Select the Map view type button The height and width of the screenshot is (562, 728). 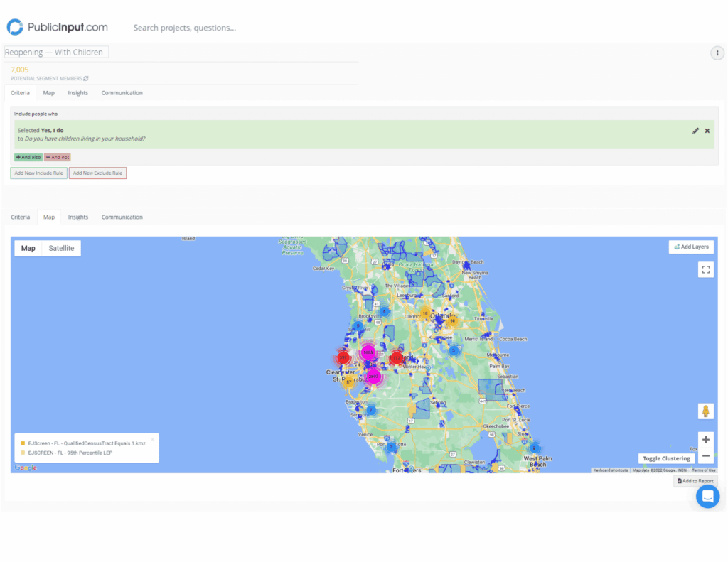point(28,248)
